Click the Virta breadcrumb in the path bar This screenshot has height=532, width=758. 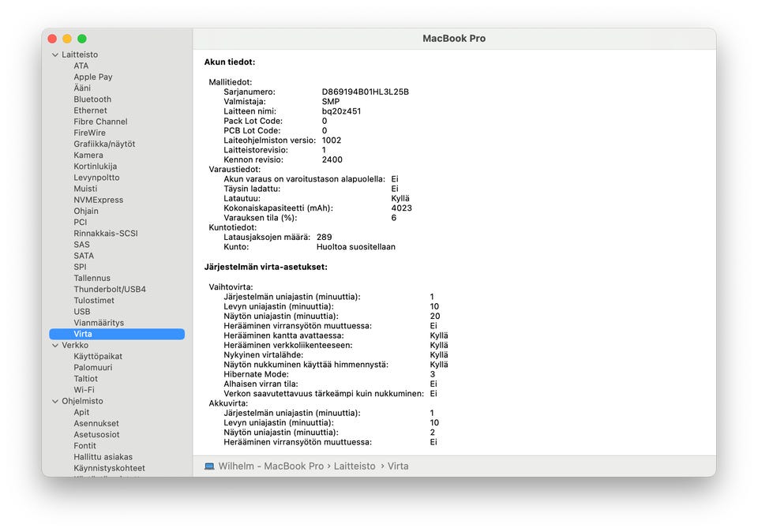click(x=398, y=466)
